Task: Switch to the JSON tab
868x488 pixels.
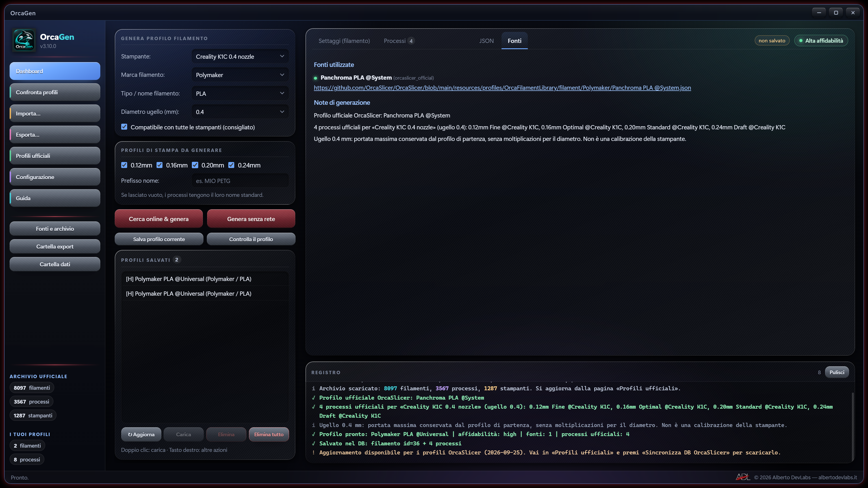Action: pyautogui.click(x=486, y=41)
